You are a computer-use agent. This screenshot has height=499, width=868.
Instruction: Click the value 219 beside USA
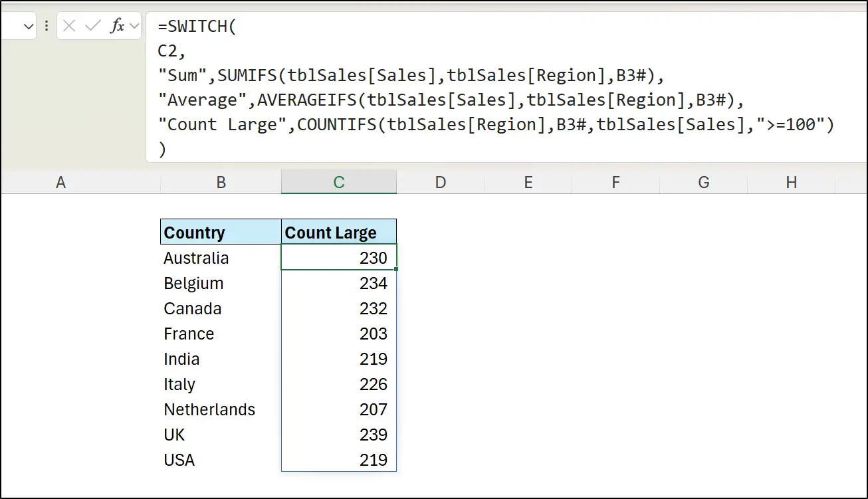339,460
